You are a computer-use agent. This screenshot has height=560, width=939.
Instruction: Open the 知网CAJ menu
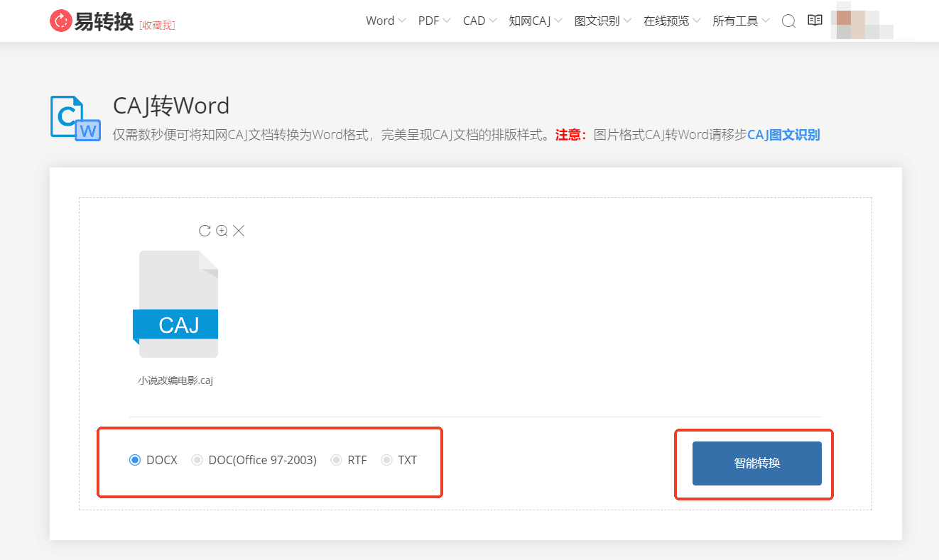click(531, 21)
